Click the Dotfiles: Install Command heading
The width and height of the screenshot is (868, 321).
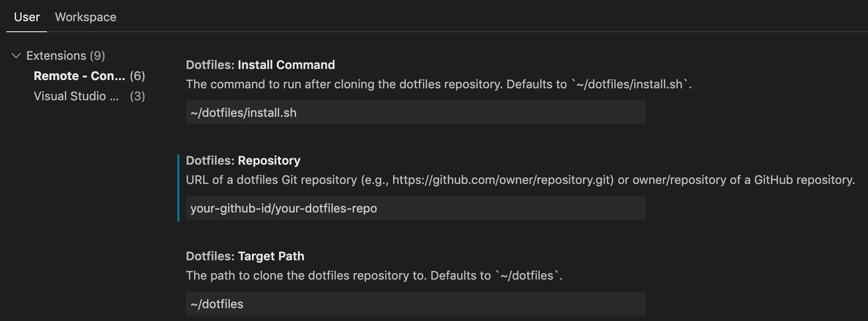coord(261,65)
